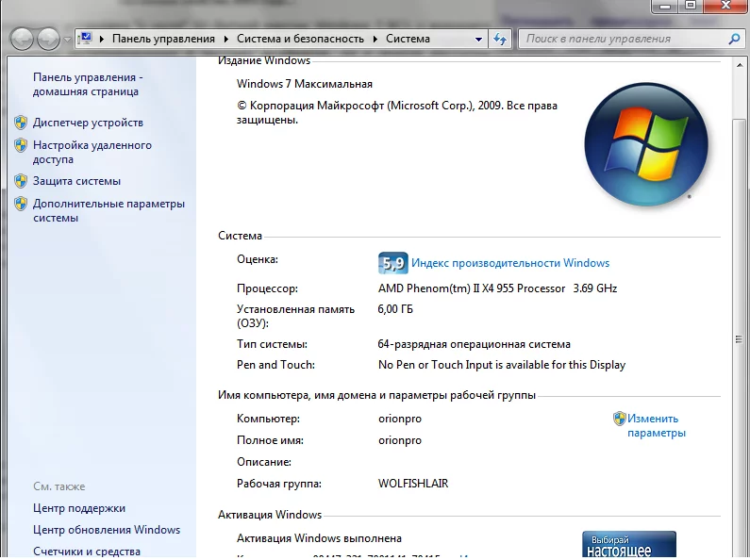
Task: Open Панель управления - домашняя страница
Action: point(88,84)
